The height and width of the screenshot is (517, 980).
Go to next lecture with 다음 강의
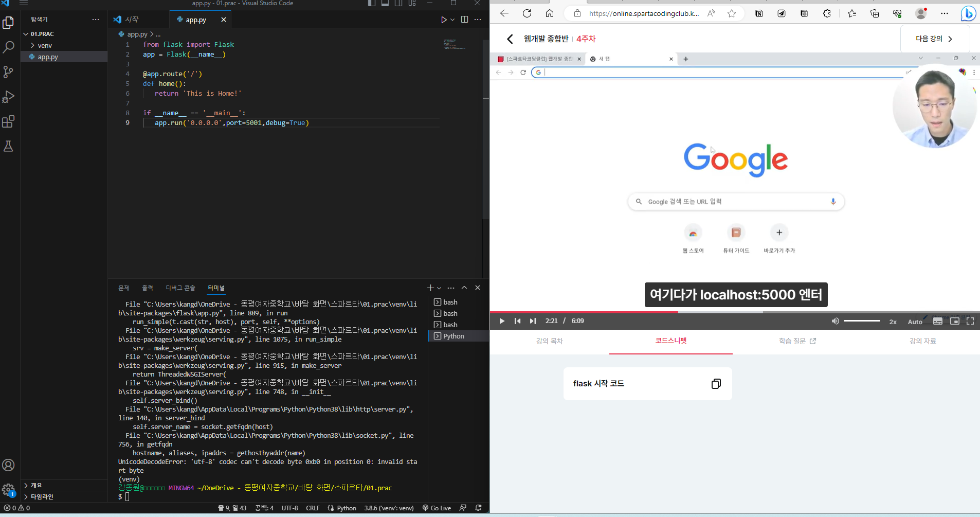pos(934,39)
